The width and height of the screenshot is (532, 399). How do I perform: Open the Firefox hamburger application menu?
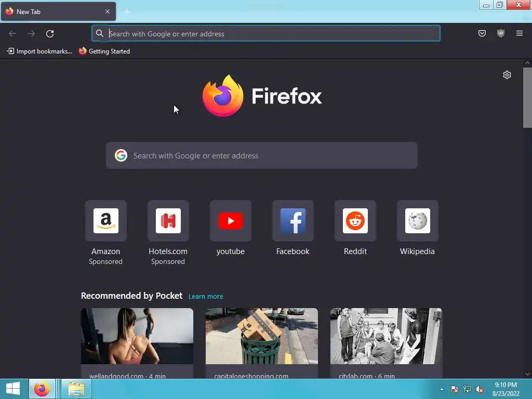pos(520,33)
